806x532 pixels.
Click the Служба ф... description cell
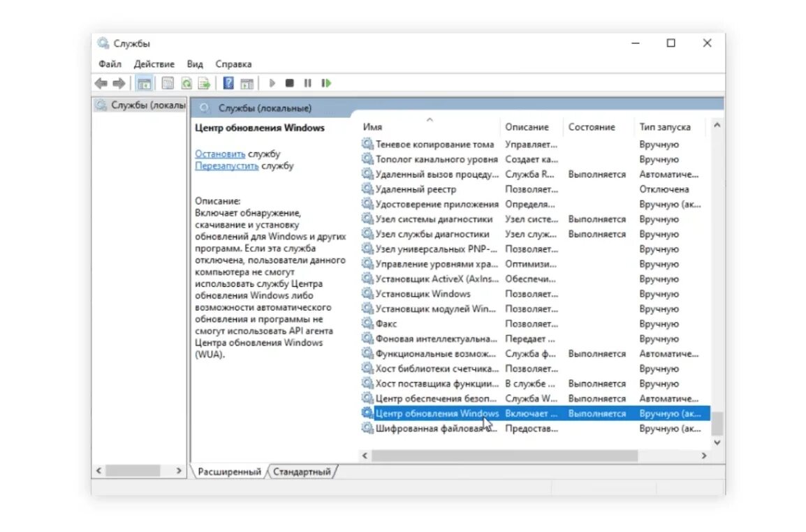tap(530, 353)
